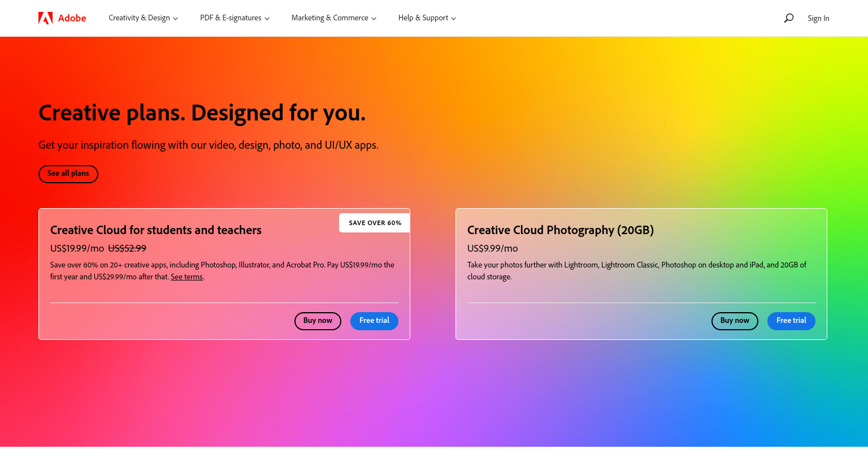Open the See terms link
Image resolution: width=868 pixels, height=466 pixels.
186,277
